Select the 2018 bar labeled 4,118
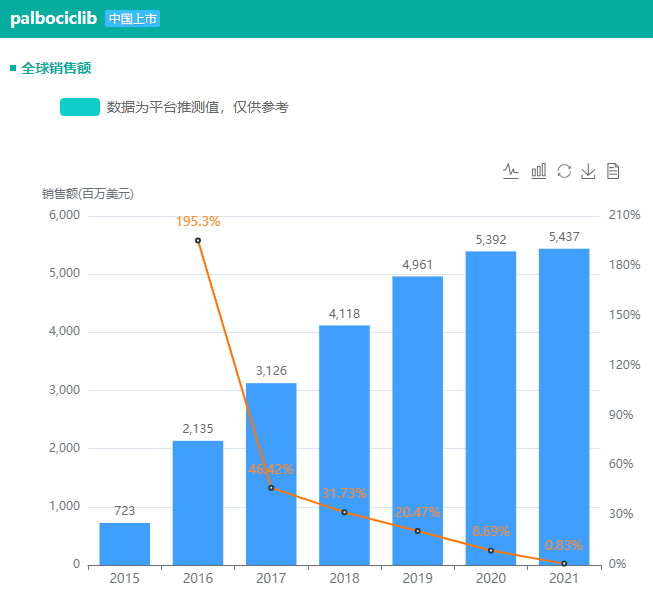 [344, 444]
